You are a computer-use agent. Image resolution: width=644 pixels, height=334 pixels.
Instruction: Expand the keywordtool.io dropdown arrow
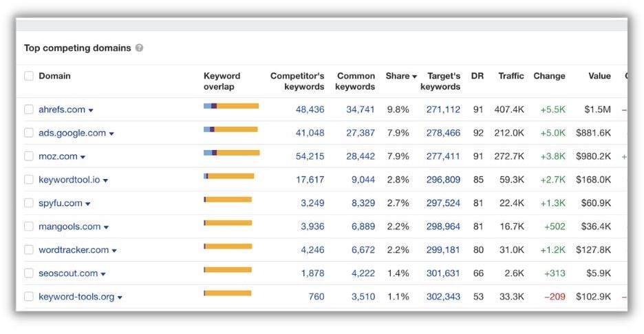click(x=105, y=180)
